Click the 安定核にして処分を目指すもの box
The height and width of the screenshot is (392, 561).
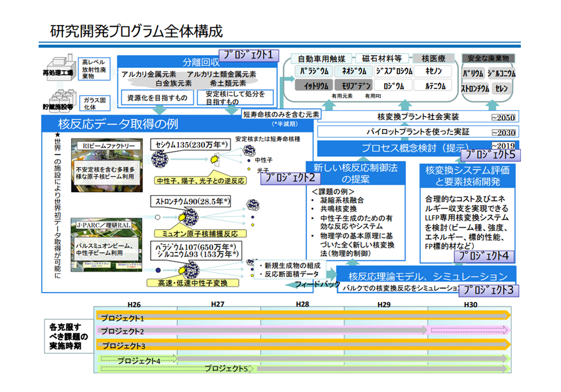coord(236,98)
